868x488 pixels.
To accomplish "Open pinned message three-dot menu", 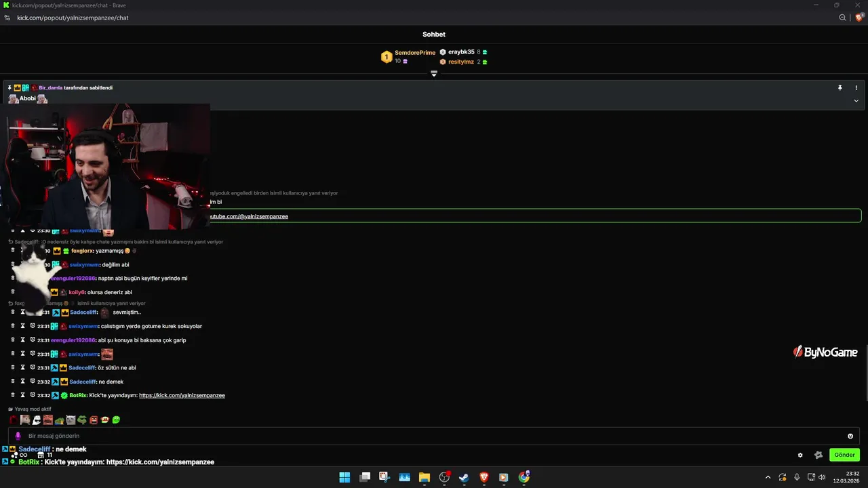I will click(856, 87).
